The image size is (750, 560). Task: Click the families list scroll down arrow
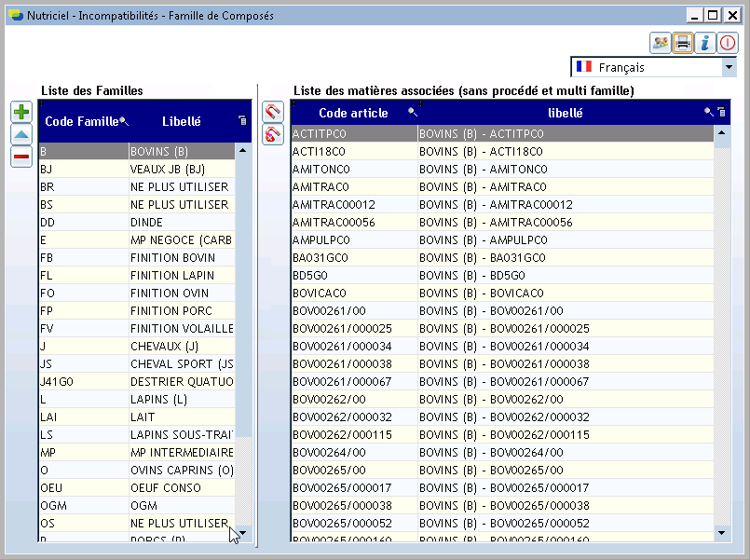click(243, 533)
